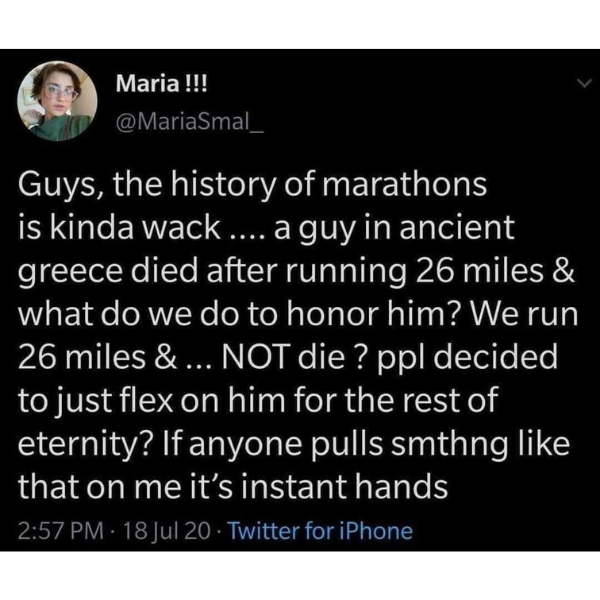600x600 pixels.
Task: Open the @MariaSmal_ handle link
Action: pyautogui.click(x=190, y=122)
